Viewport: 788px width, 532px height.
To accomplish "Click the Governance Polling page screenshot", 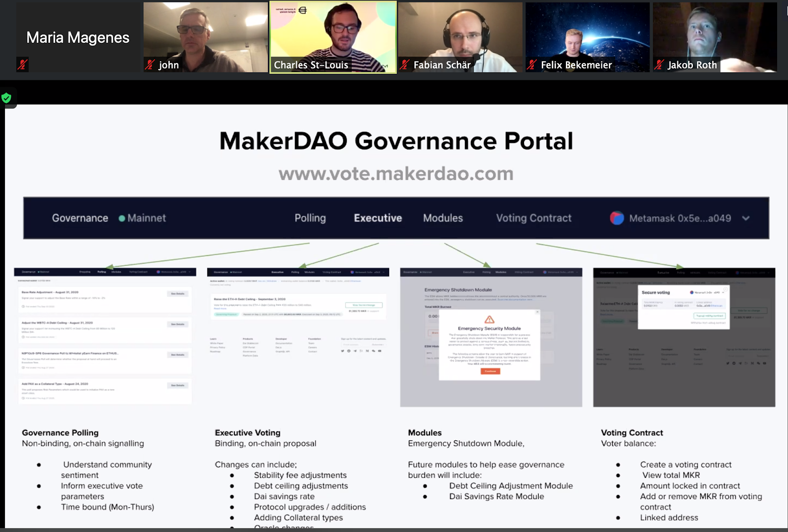I will coord(105,337).
